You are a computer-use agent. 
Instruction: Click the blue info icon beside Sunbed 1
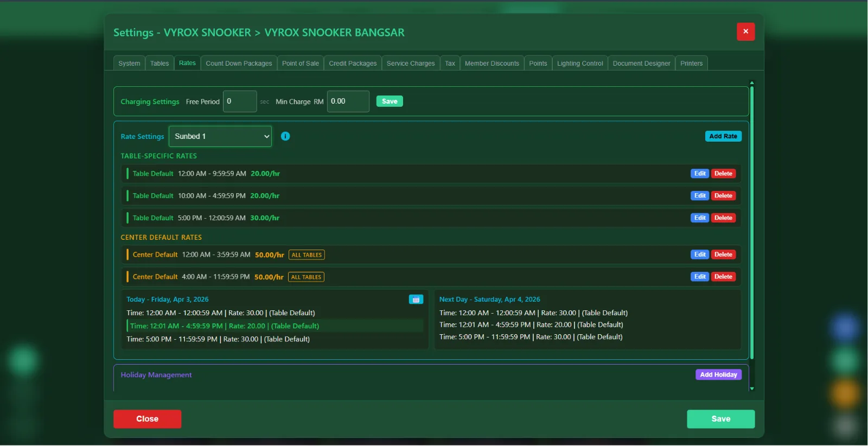coord(285,136)
